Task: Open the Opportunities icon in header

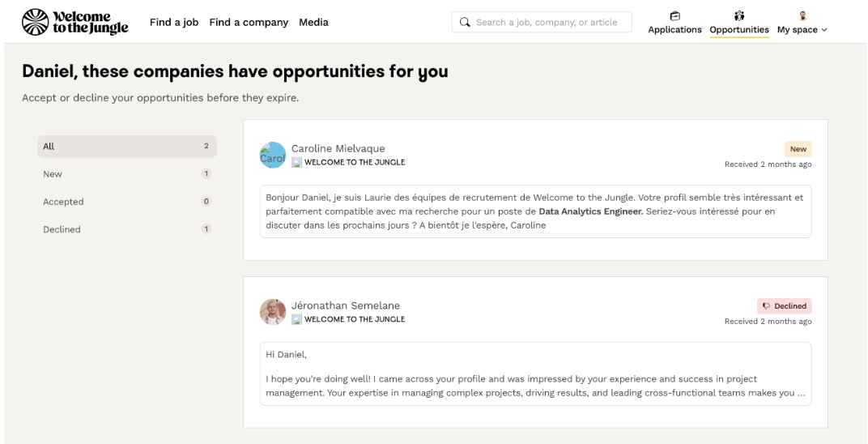Action: 738,15
